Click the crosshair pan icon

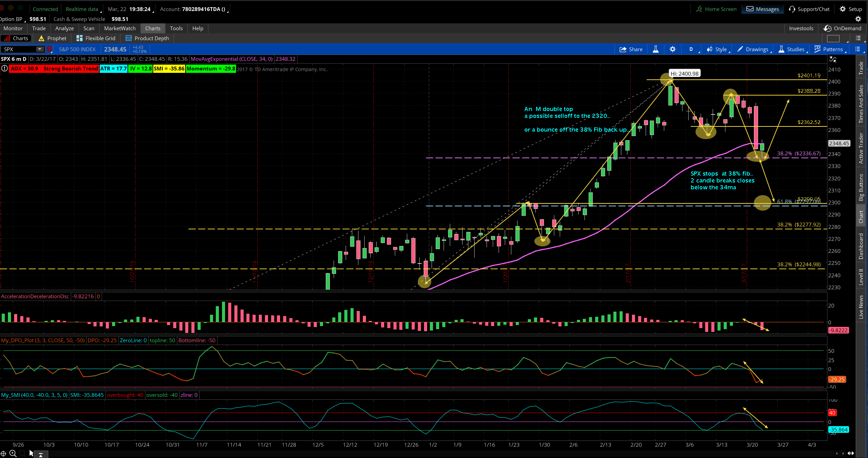(3, 454)
